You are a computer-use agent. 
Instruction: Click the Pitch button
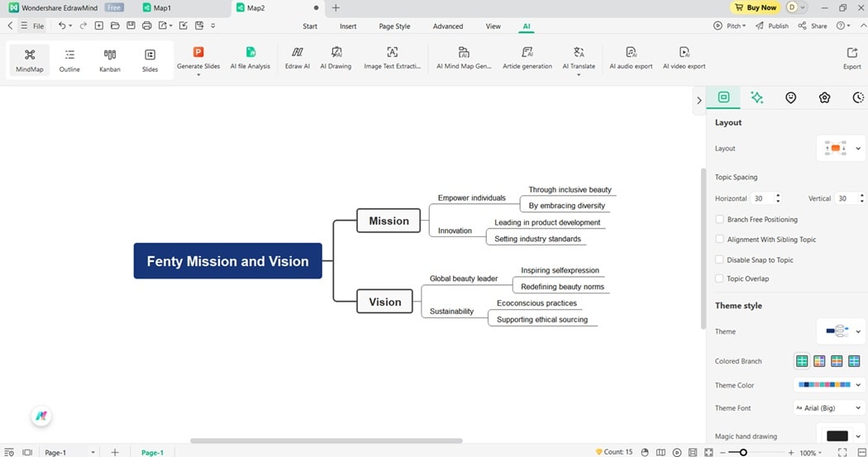point(730,26)
